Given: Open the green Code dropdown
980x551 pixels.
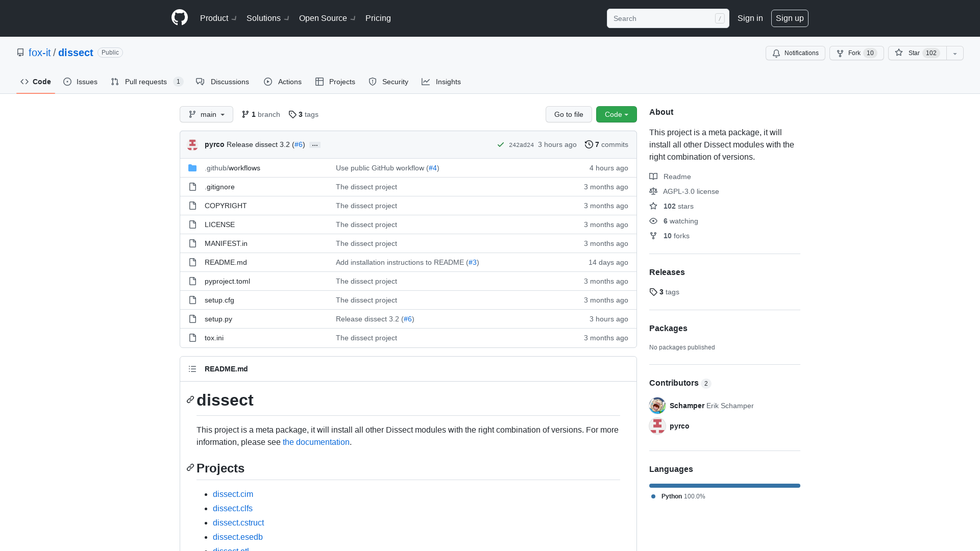Looking at the screenshot, I should click(616, 114).
